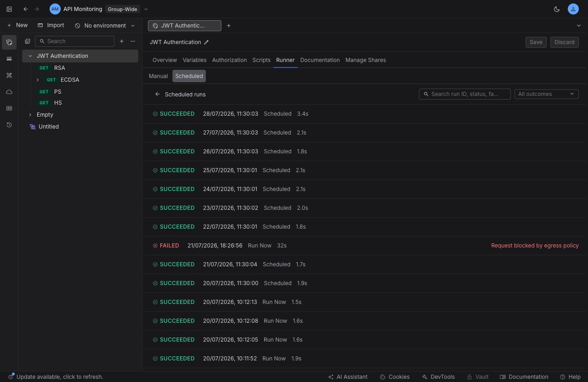Open the sidebar more options menu
Viewport: 588px width, 382px height.
point(133,41)
